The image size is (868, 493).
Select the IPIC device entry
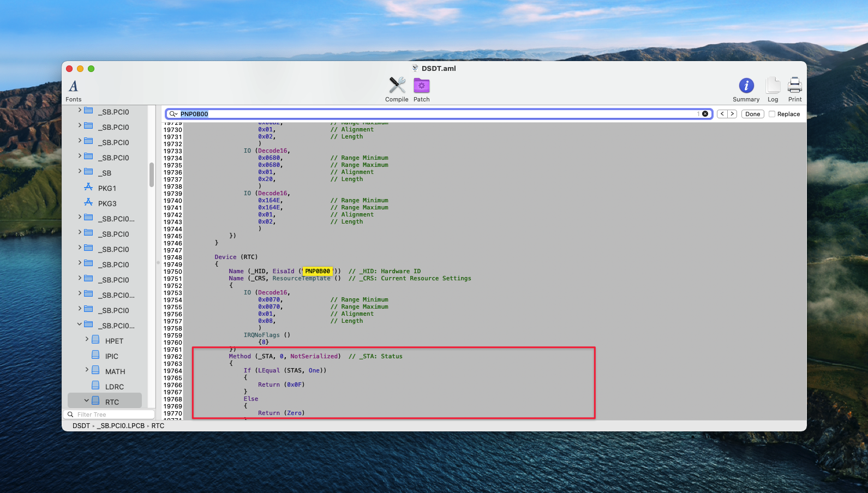111,356
